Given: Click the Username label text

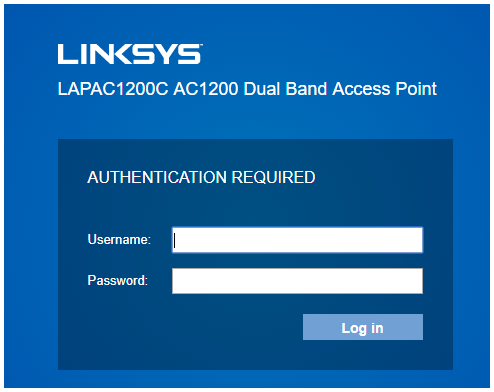Looking at the screenshot, I should pos(119,240).
